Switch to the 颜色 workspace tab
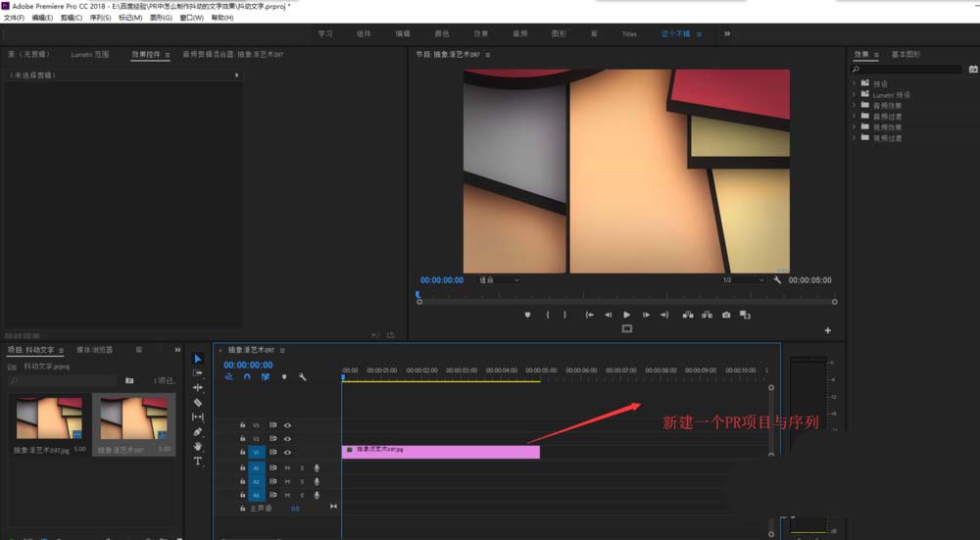The height and width of the screenshot is (540, 980). click(442, 33)
